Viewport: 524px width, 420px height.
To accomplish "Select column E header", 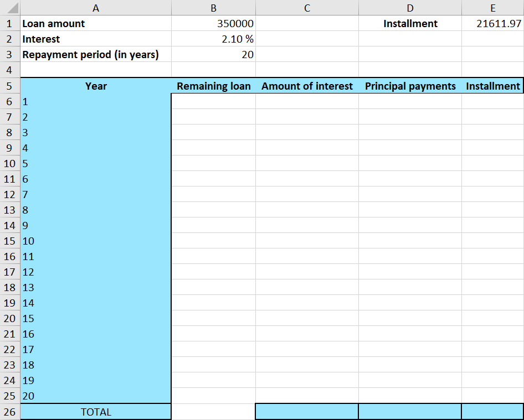I will [x=492, y=8].
